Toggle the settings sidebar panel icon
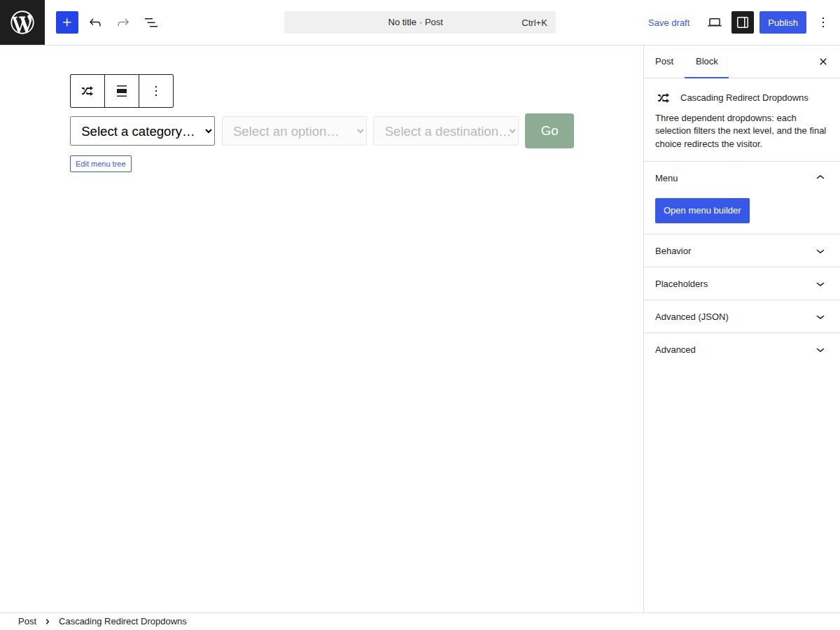This screenshot has height=630, width=840. point(743,22)
